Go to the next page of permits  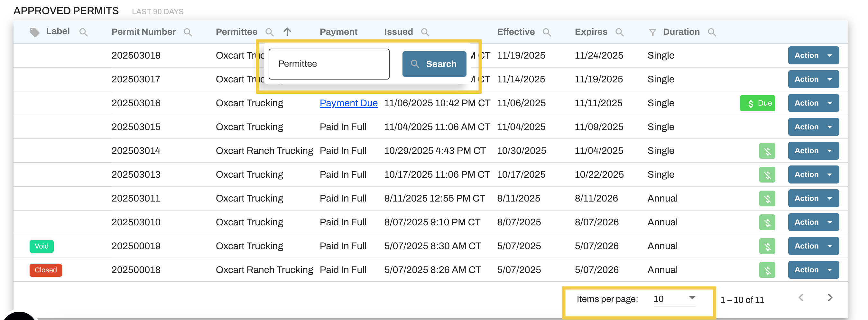[830, 298]
